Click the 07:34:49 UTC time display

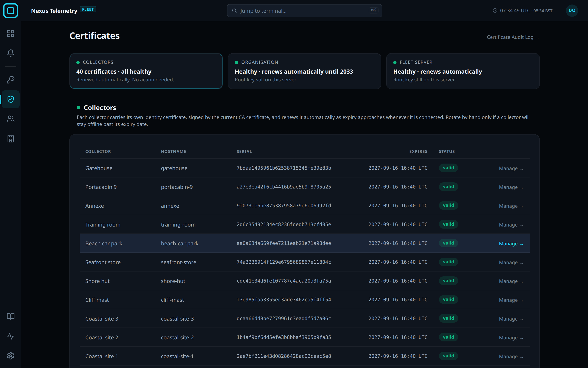[x=515, y=10]
